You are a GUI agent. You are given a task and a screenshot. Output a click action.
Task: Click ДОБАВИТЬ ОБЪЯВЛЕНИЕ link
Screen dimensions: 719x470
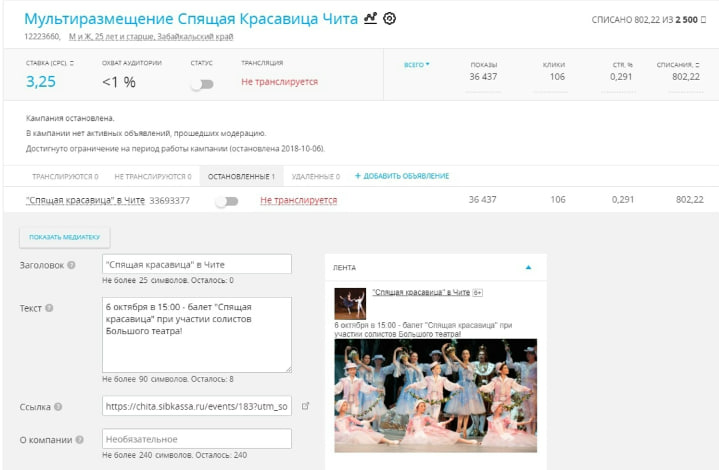(x=402, y=176)
